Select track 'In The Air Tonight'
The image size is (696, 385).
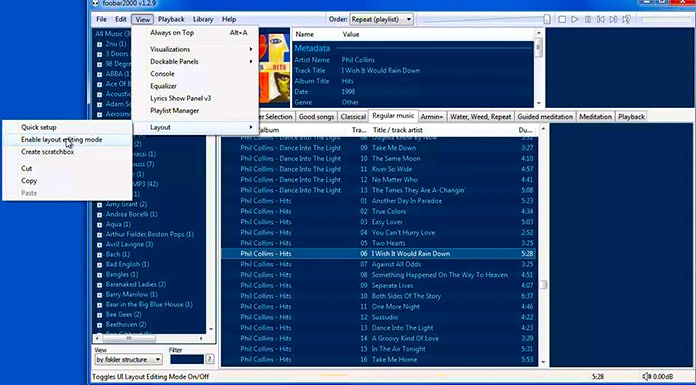pos(378,349)
